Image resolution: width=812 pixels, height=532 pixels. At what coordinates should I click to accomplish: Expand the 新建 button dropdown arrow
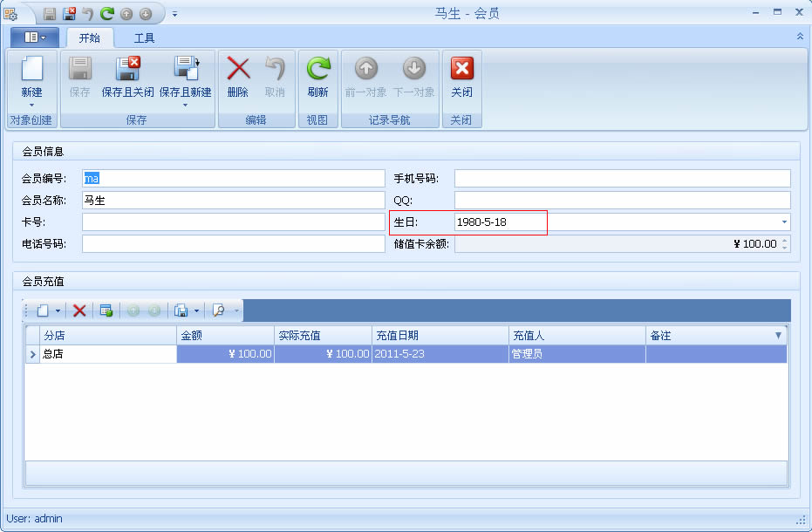tap(31, 106)
